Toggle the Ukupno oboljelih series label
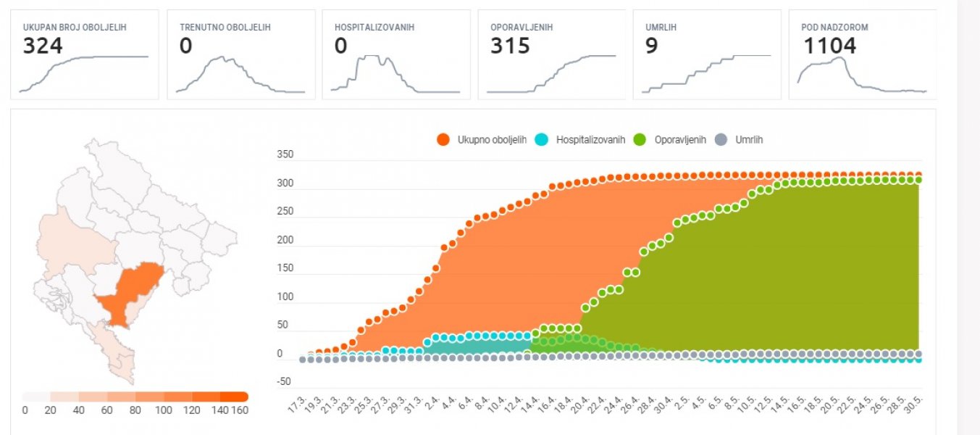Image resolution: width=980 pixels, height=435 pixels. click(493, 140)
